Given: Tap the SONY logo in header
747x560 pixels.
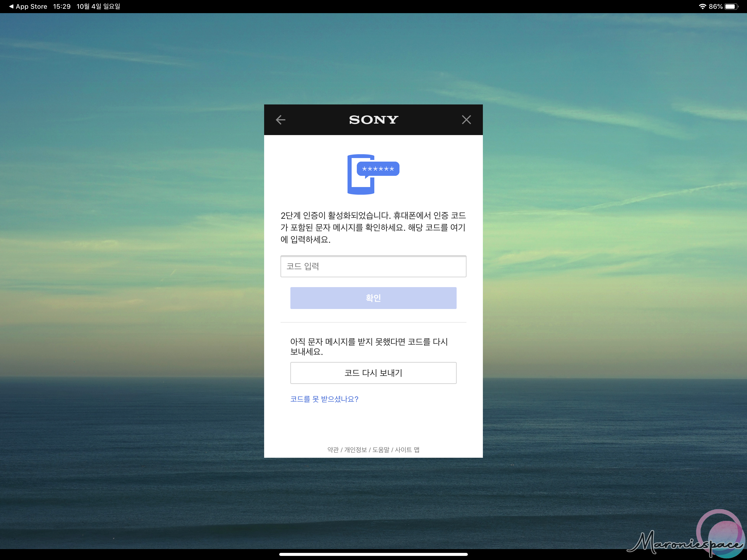Looking at the screenshot, I should tap(373, 119).
